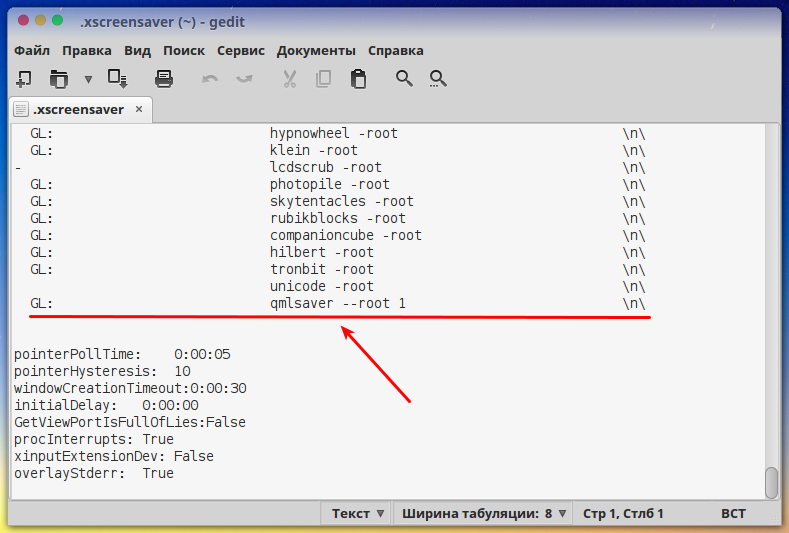This screenshot has height=533, width=789.
Task: Click the document icon on .xscreensaver tab
Action: (21, 110)
